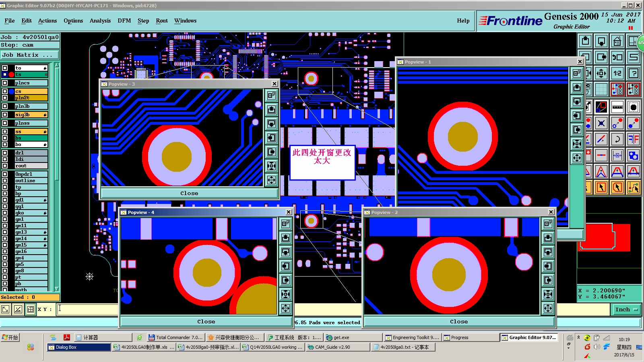Open the Edit menu

tap(27, 21)
